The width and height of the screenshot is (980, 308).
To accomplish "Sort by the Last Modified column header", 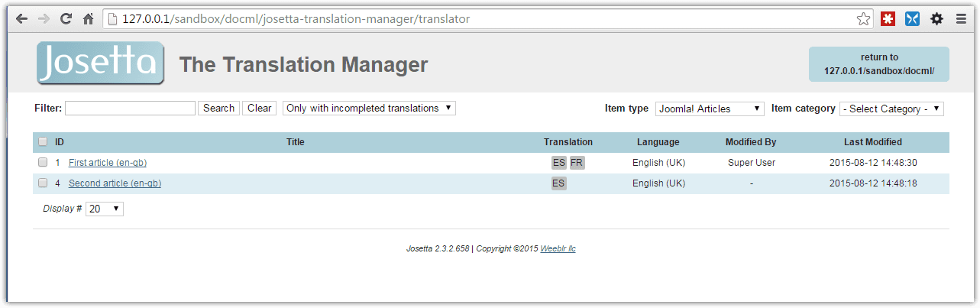I will click(872, 141).
